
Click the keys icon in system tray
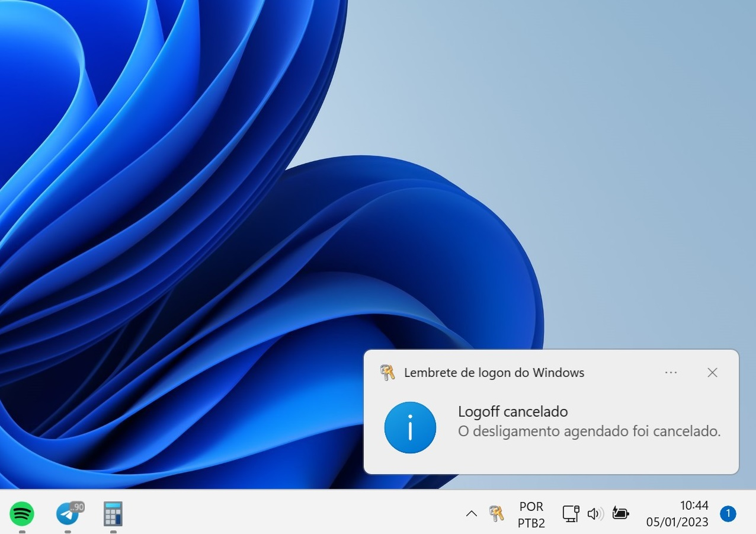[x=496, y=513]
